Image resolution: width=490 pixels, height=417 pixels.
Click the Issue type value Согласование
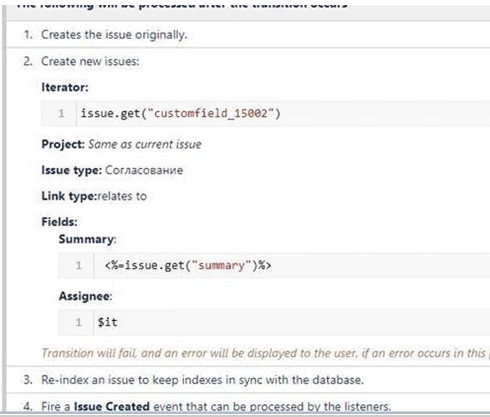point(144,170)
